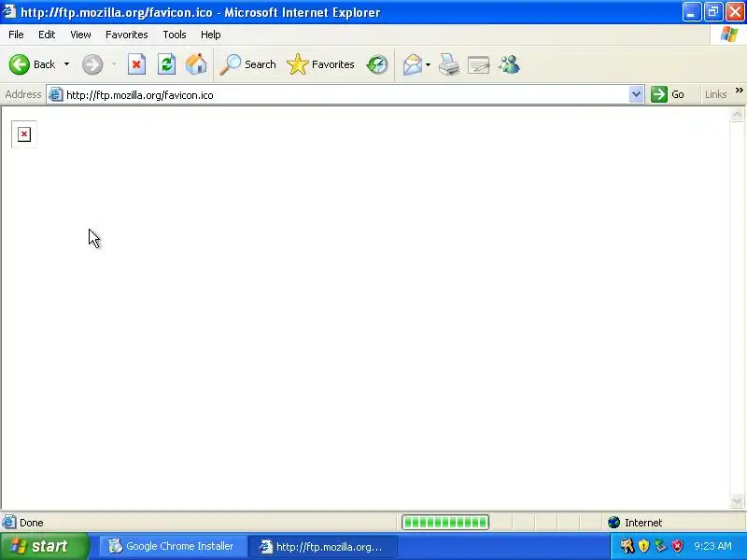Click the 9:23 AM clock
Screen dimensions: 747x560
click(x=712, y=546)
